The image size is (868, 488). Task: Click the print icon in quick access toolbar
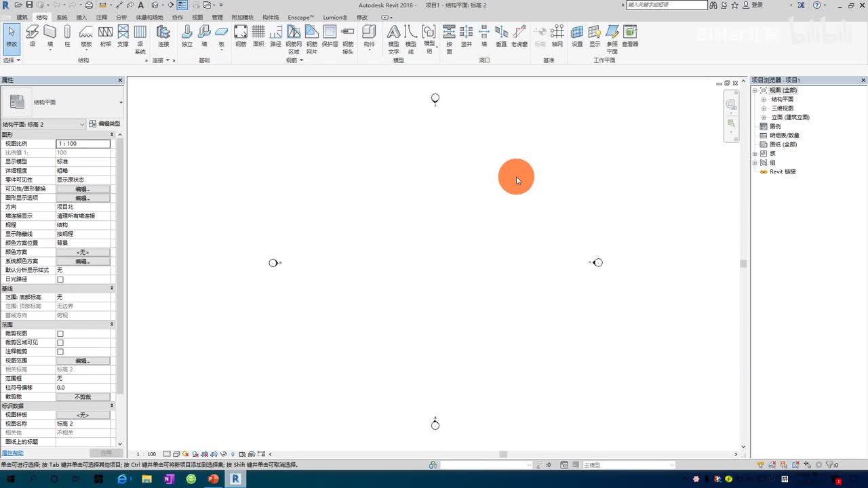89,5
